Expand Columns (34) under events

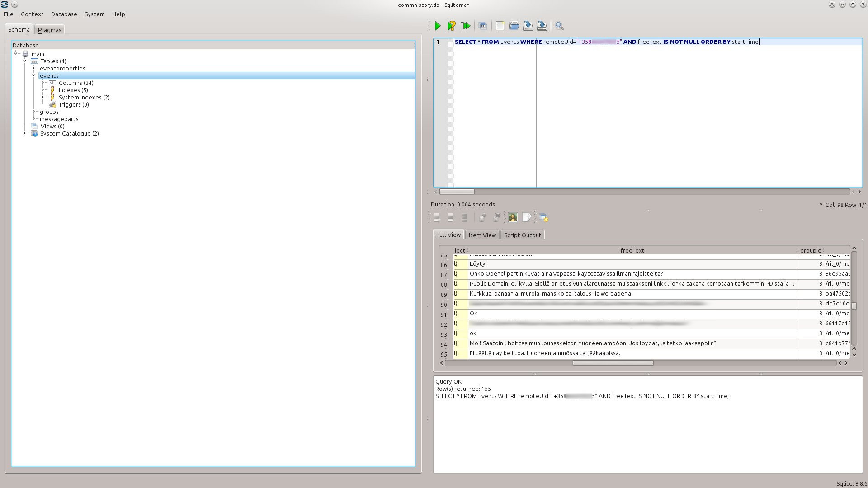tap(43, 83)
